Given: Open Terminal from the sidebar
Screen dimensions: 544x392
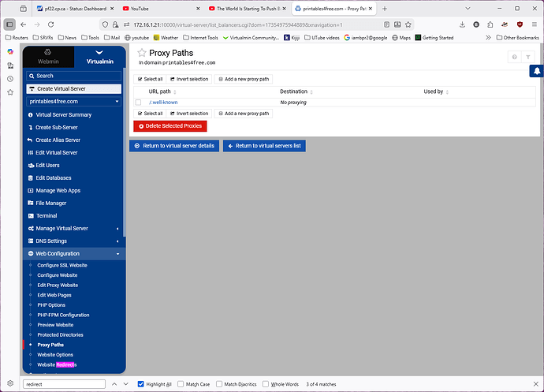Looking at the screenshot, I should tap(47, 215).
